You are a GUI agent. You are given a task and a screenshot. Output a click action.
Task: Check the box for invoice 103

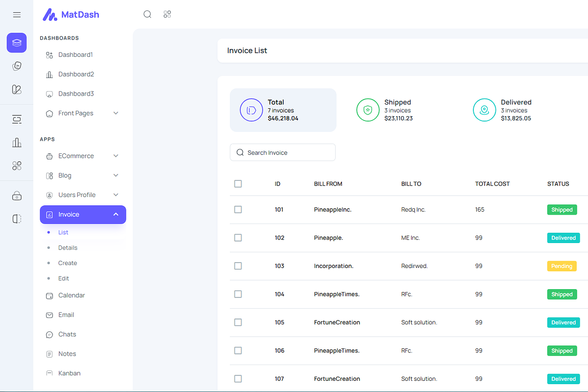(x=238, y=266)
